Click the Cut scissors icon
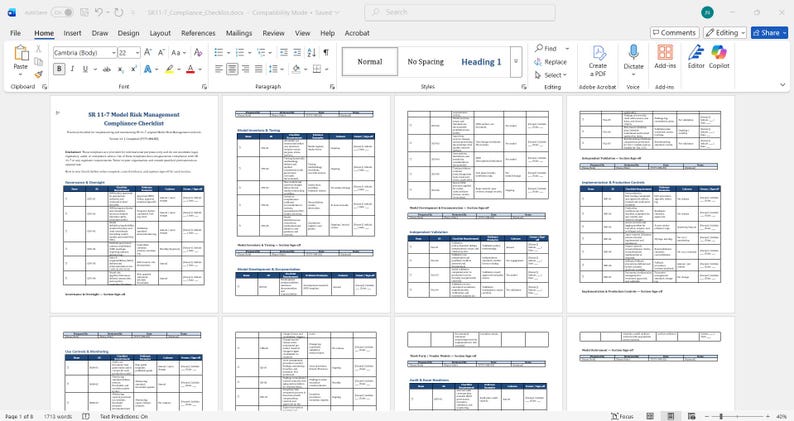Image resolution: width=794 pixels, height=421 pixels. pyautogui.click(x=38, y=49)
